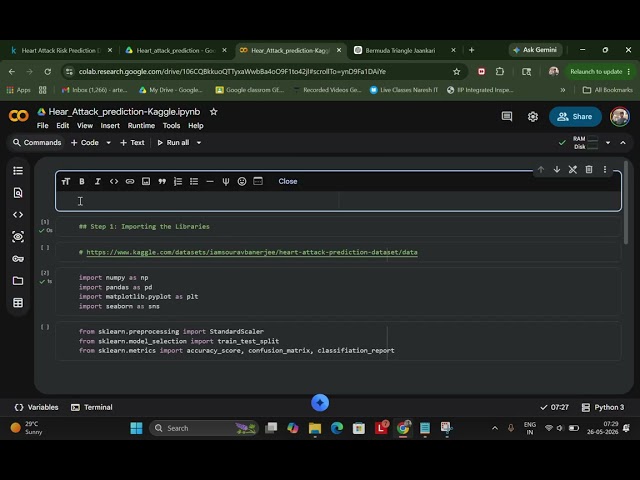
Task: Open Colab settings gear
Action: 533,117
